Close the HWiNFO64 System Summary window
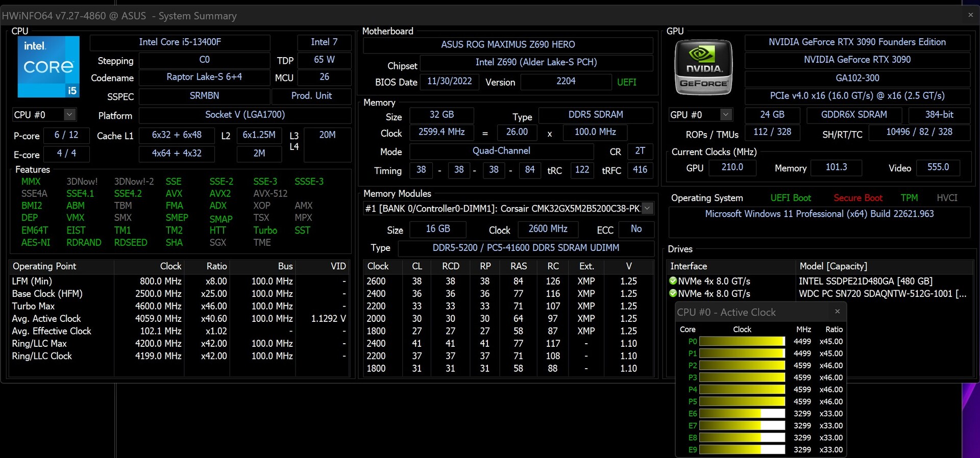 970,15
